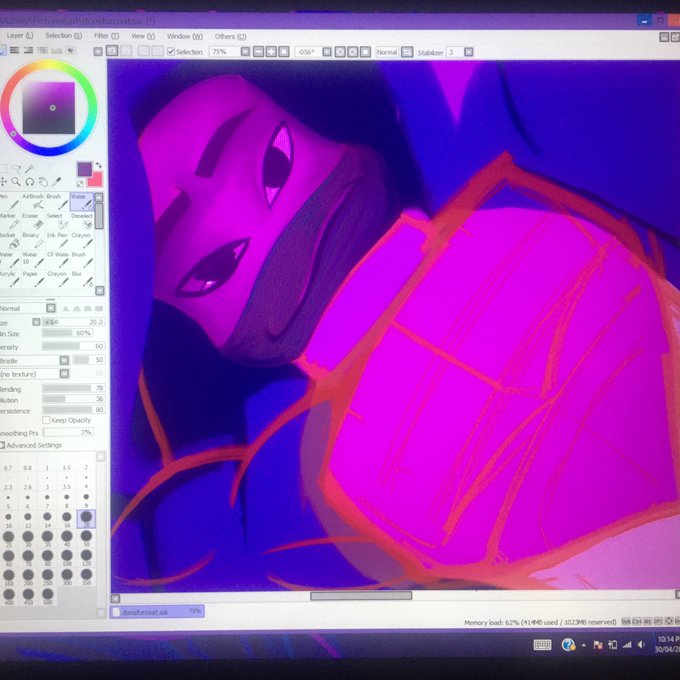Choose the flattest brush edge shape

pyautogui.click(x=99, y=308)
